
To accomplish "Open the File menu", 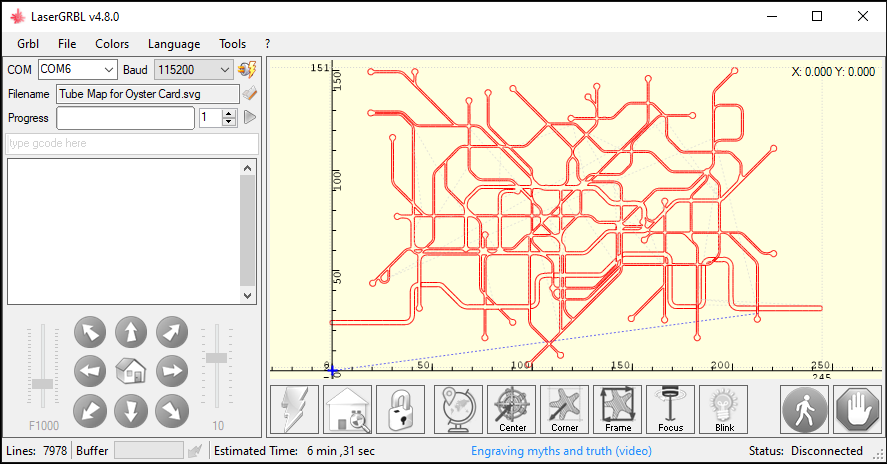I will click(67, 44).
